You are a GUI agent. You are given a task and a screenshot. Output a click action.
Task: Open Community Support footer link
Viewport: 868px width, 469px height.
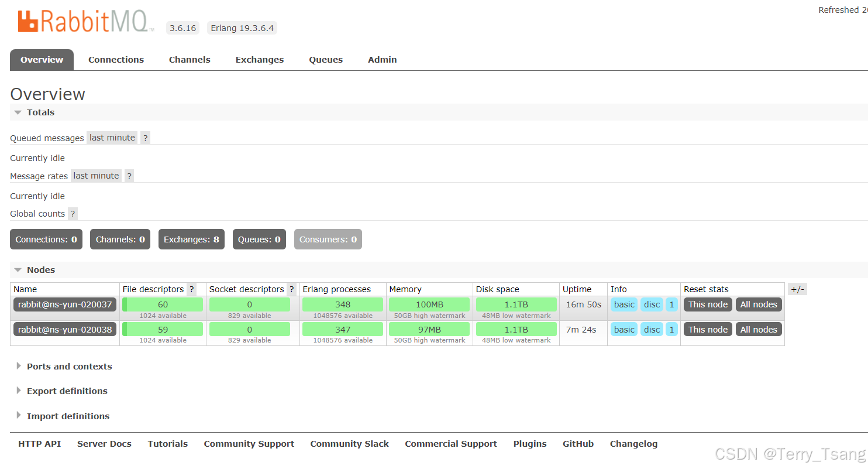tap(249, 444)
